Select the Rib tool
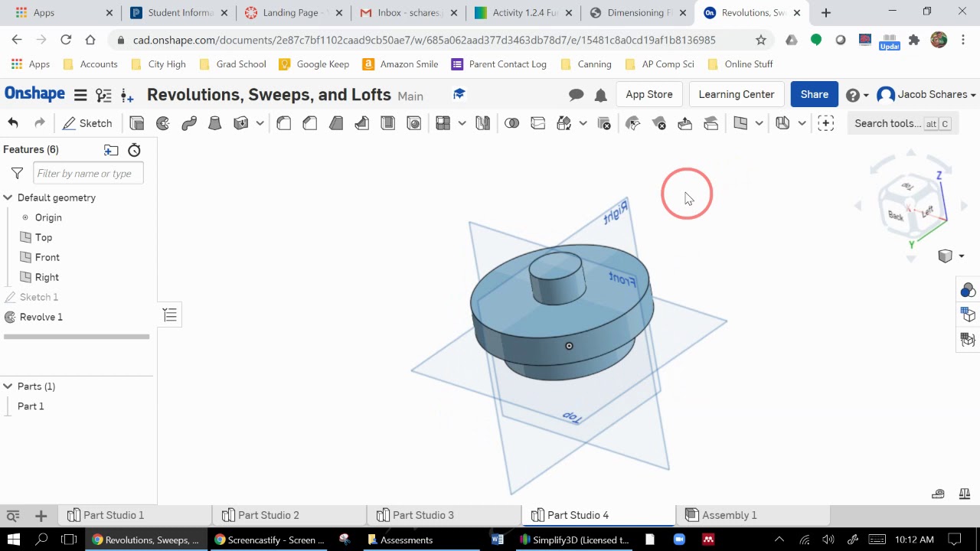The height and width of the screenshot is (551, 980). (x=362, y=123)
